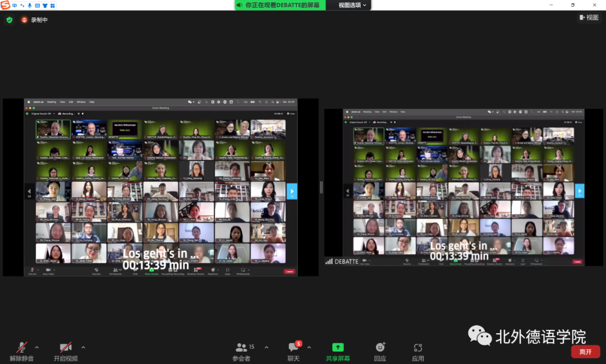606x364 pixels.
Task: Toggle the 中 Chinese input mode
Action: [x=15, y=5]
